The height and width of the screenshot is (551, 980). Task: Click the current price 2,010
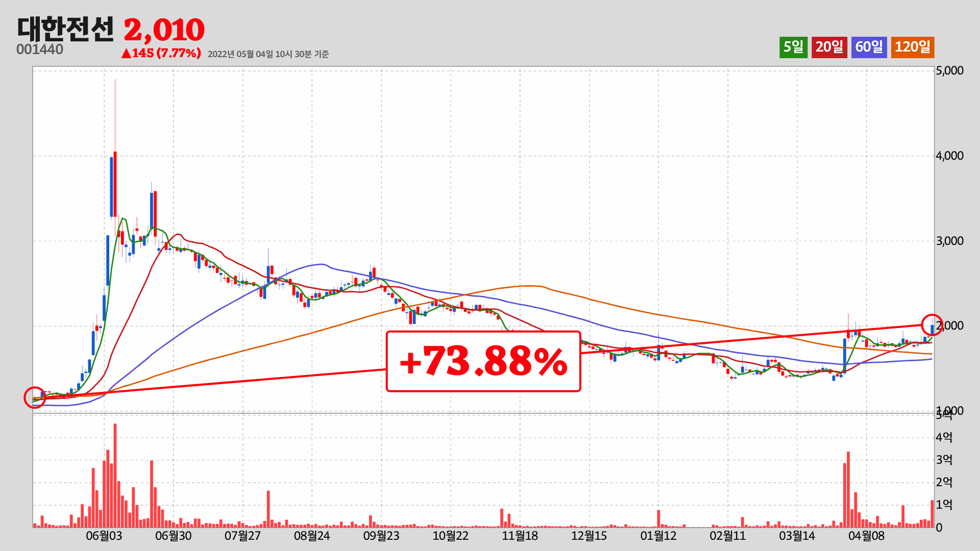164,30
